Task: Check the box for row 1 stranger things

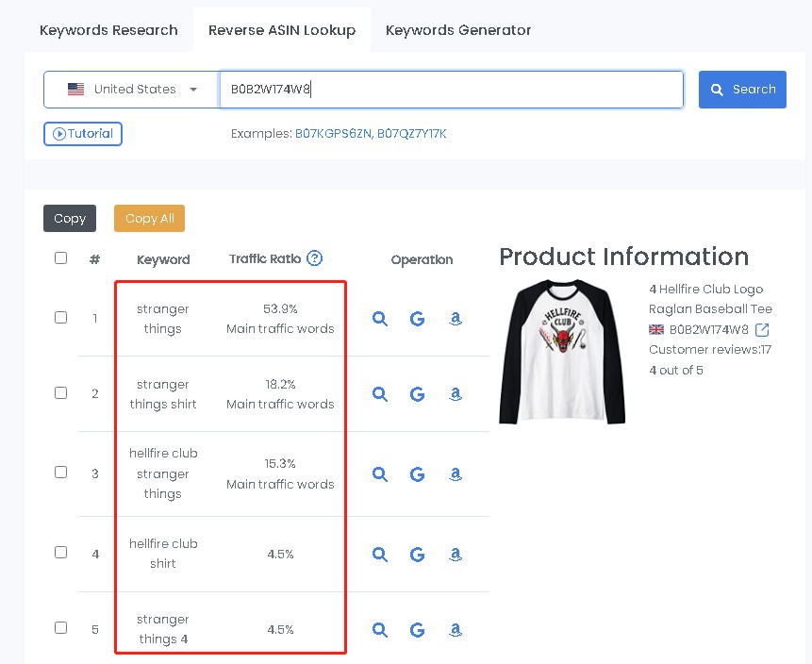Action: pyautogui.click(x=60, y=318)
